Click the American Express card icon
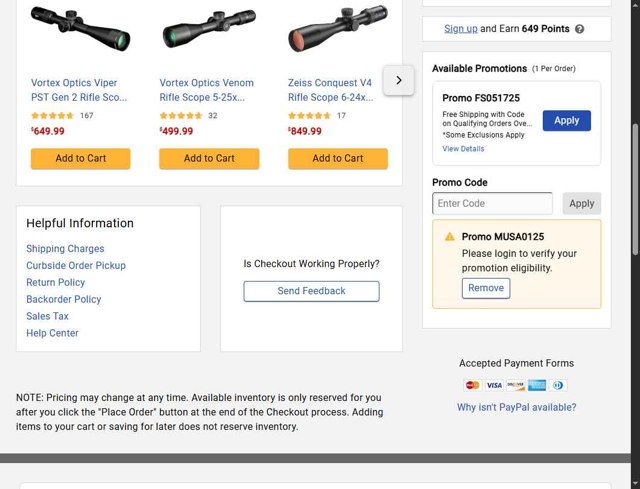The width and height of the screenshot is (640, 489). pos(537,385)
